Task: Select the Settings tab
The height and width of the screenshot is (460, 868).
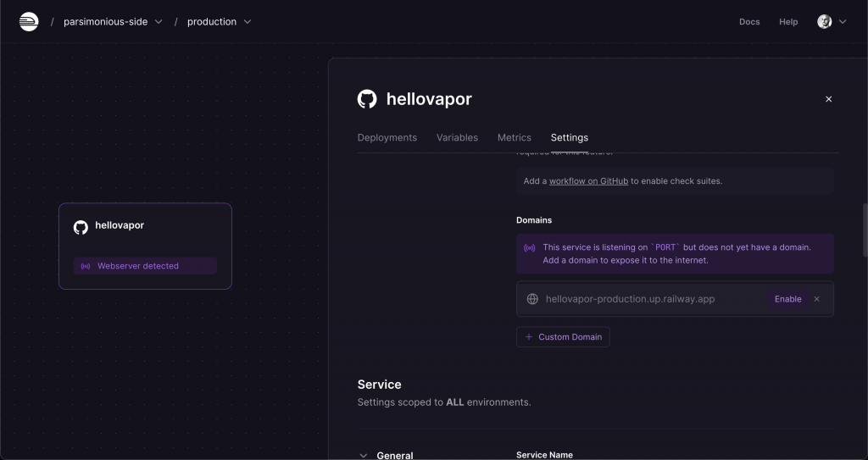Action: pos(569,137)
